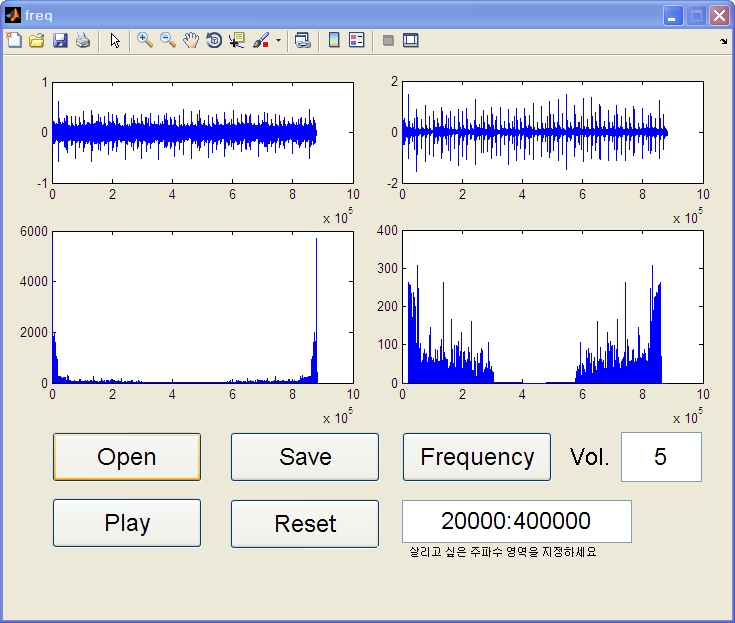Click the 'Vol.' label
Viewport: 735px width, 623px height.
589,457
